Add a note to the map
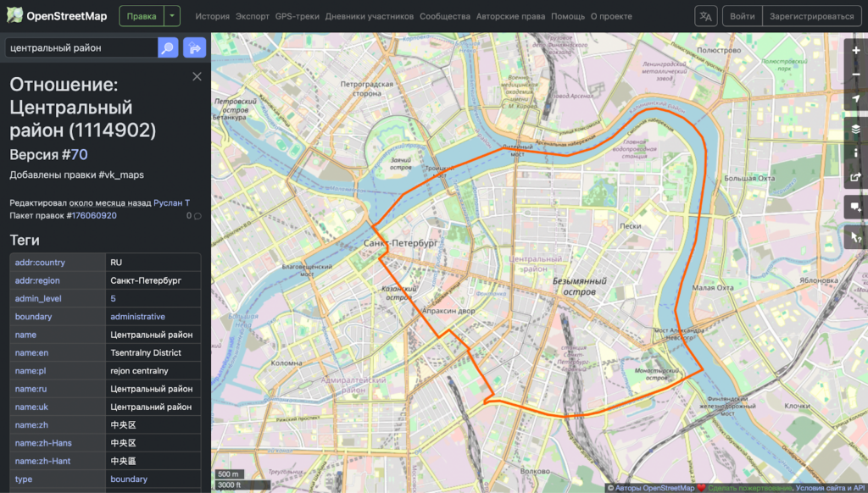Viewport: 868px width, 493px height. coord(856,207)
